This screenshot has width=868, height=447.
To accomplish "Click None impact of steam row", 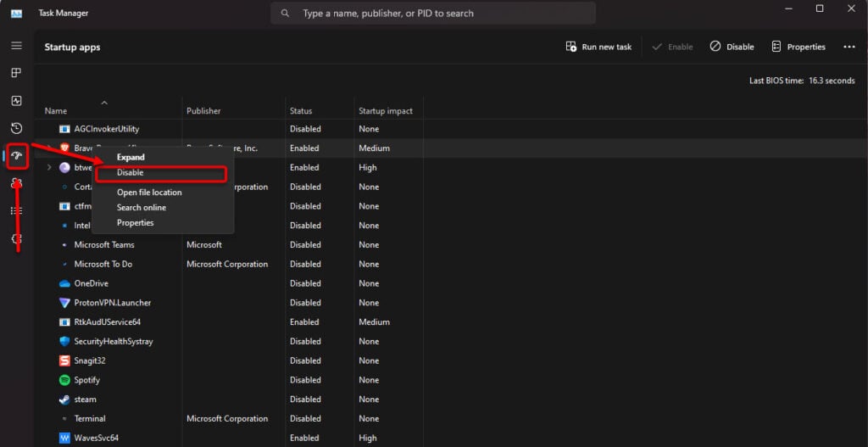I will click(x=369, y=400).
